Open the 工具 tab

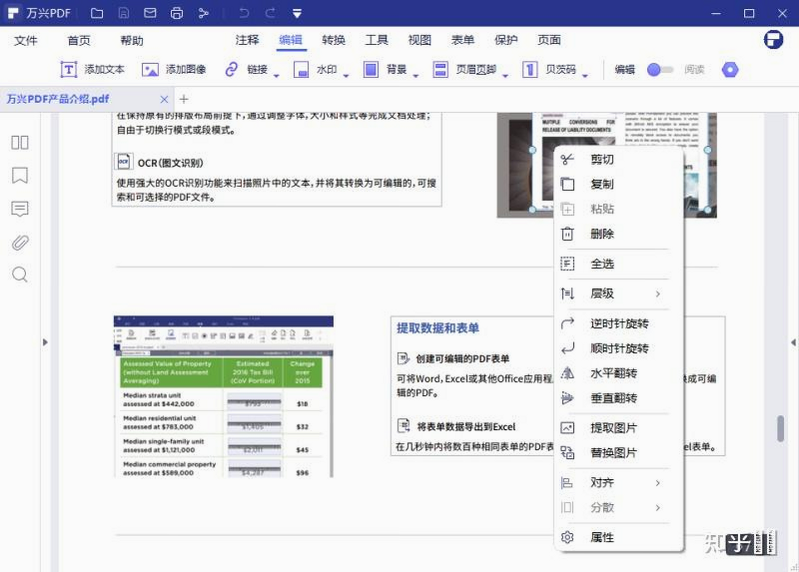pos(377,40)
